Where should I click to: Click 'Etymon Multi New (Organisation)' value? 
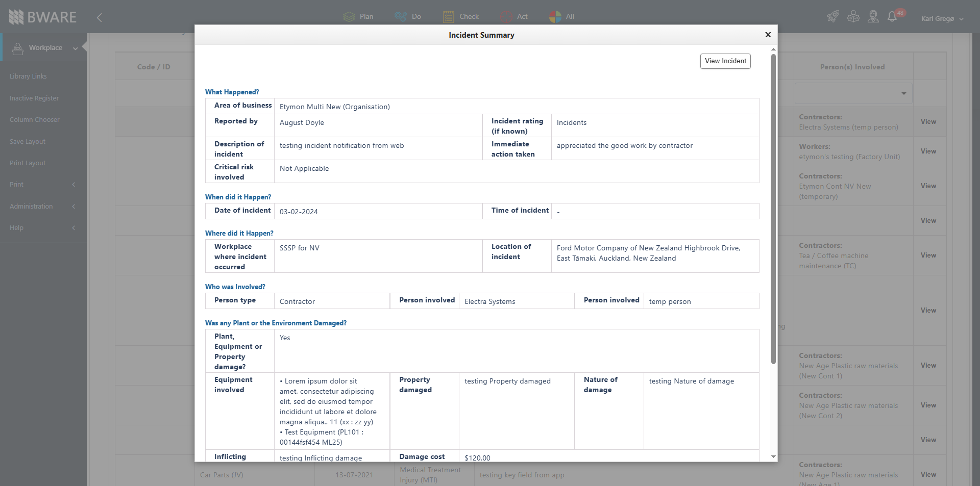335,107
